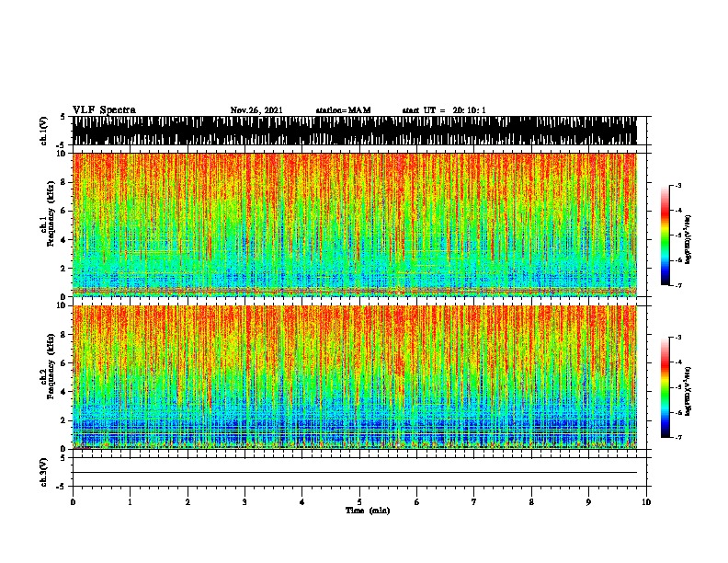728x563 pixels.
Task: Click the time axis tick '5'
Action: [359, 502]
